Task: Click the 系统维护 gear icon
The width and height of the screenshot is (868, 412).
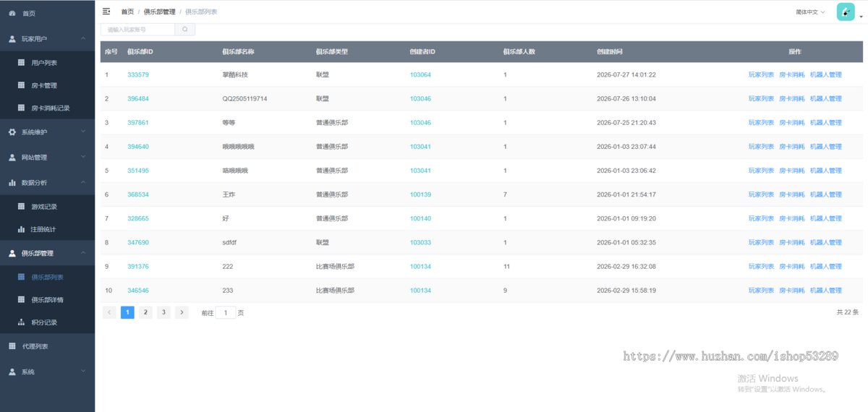Action: pyautogui.click(x=12, y=132)
